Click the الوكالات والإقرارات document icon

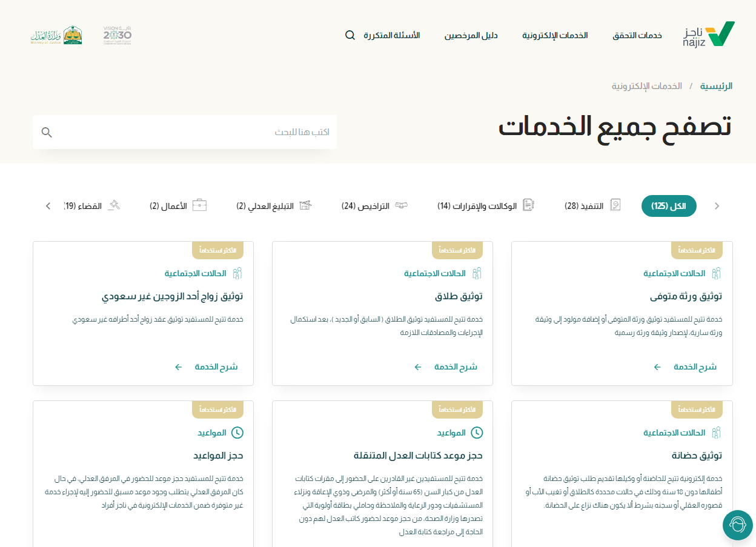[x=528, y=205]
